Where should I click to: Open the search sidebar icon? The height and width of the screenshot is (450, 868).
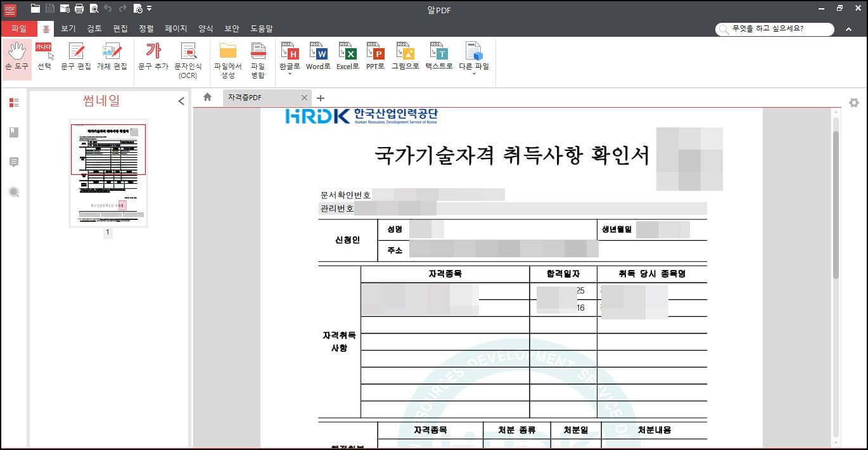(14, 192)
